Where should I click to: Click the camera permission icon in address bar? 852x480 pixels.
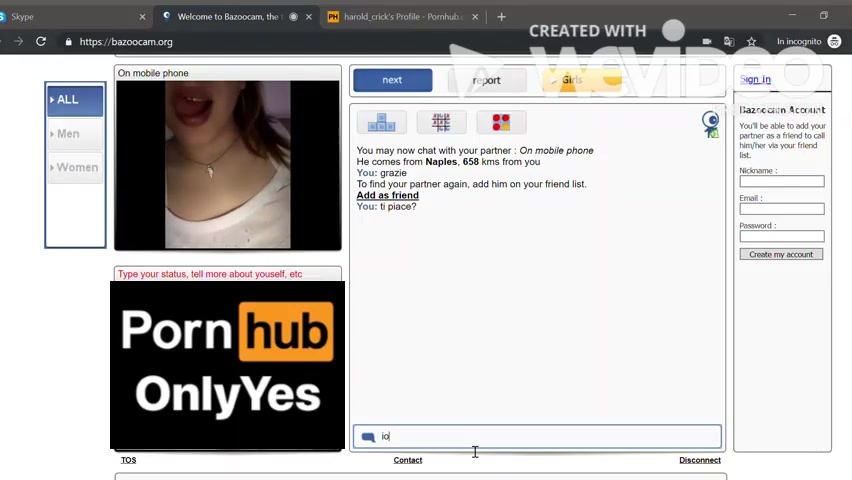(x=707, y=42)
